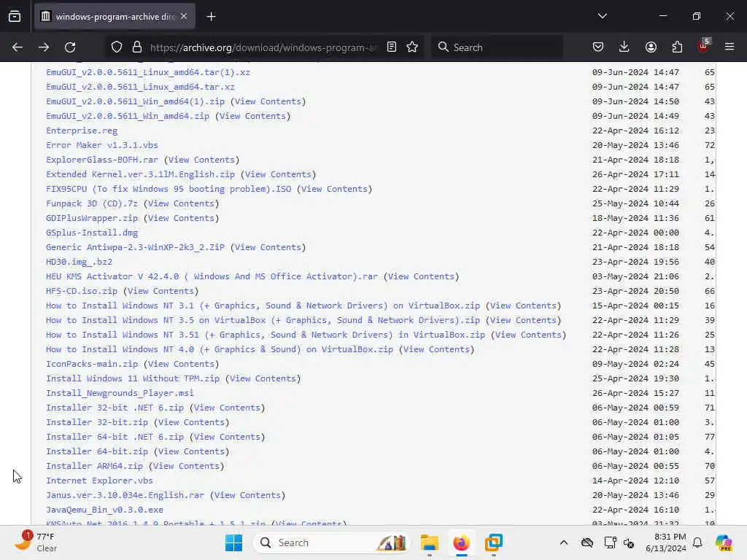Go forward to the next page
The image size is (747, 560).
tap(44, 47)
